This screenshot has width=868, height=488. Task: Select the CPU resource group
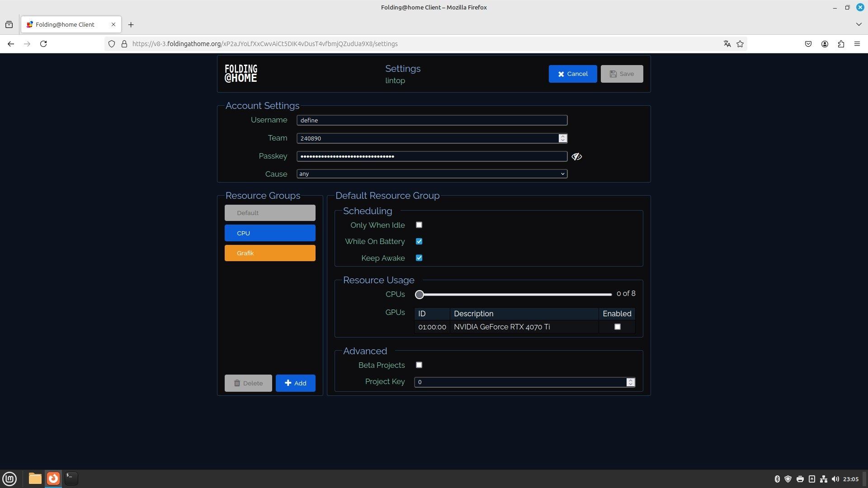[270, 233]
